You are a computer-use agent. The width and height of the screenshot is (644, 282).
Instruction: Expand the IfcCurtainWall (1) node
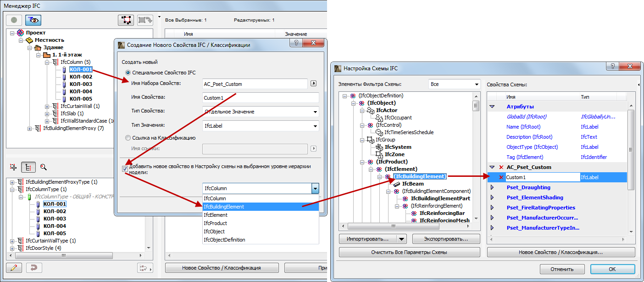[x=47, y=107]
